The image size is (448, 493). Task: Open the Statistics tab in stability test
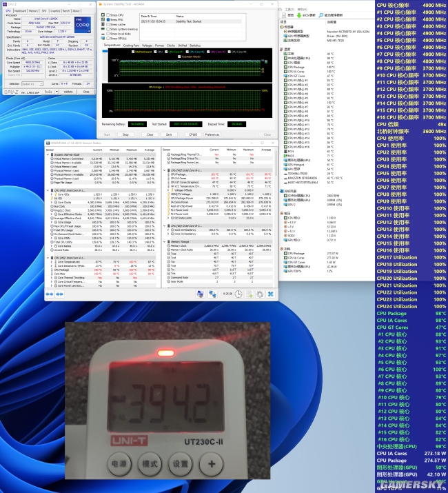[195, 46]
